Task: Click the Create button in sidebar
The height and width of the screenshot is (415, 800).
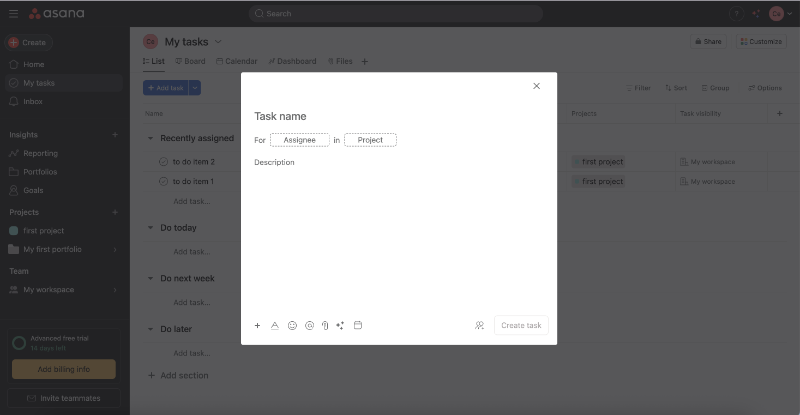Action: tap(28, 42)
